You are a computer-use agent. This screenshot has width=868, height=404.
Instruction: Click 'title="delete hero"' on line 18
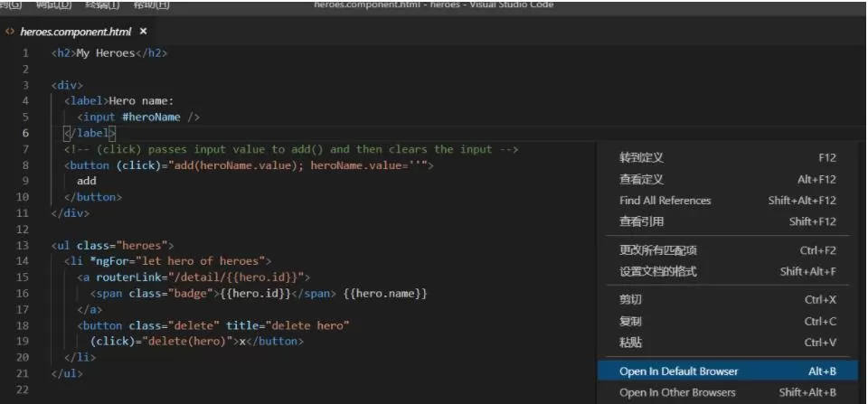coord(288,325)
